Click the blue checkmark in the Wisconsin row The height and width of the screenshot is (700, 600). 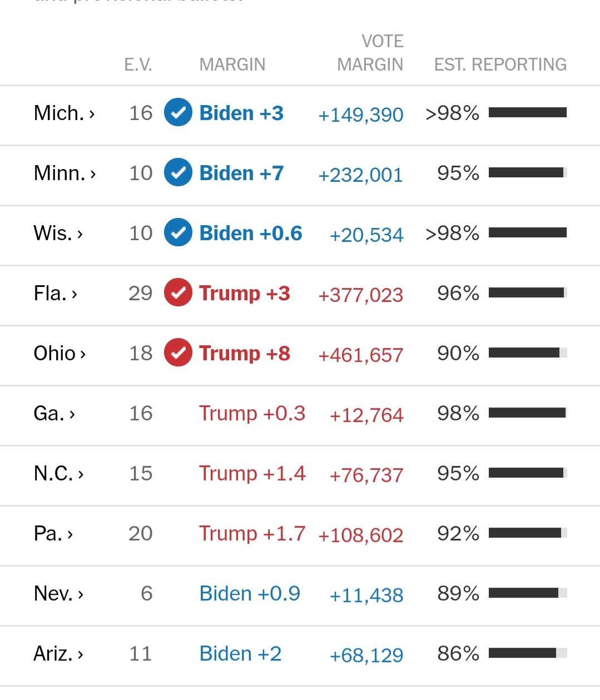[178, 232]
